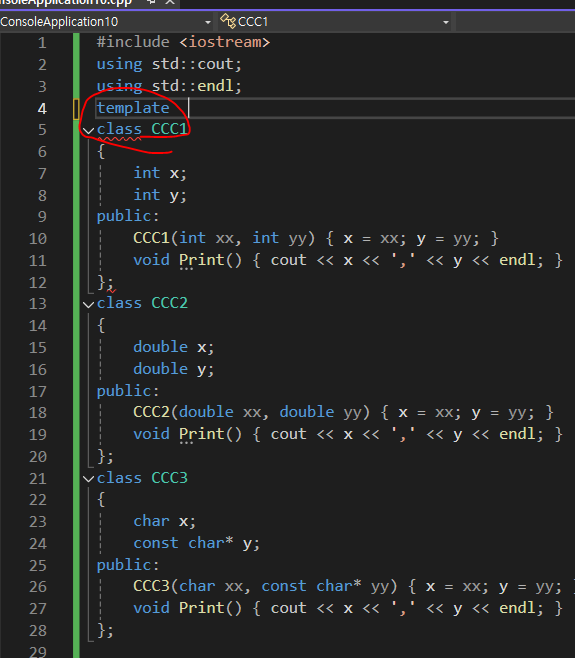Click the '#include <iostream>' directive
575x658 pixels.
183,42
